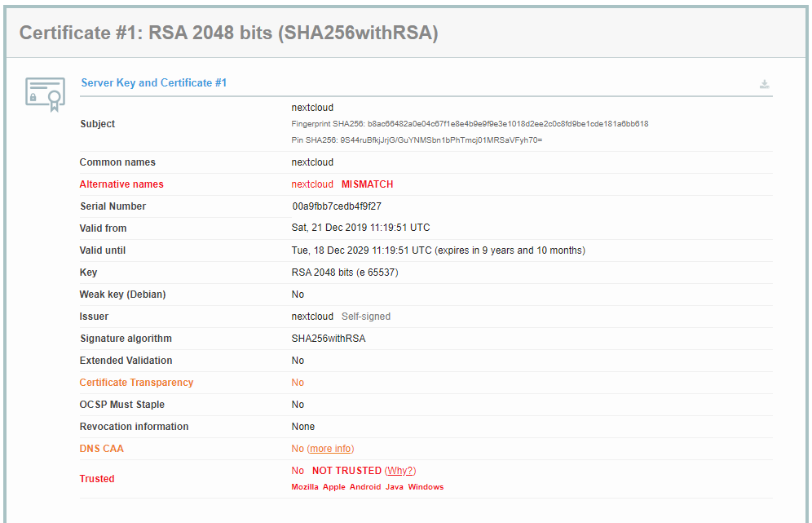
Task: Click the NOT TRUSTED warning text
Action: (x=346, y=471)
